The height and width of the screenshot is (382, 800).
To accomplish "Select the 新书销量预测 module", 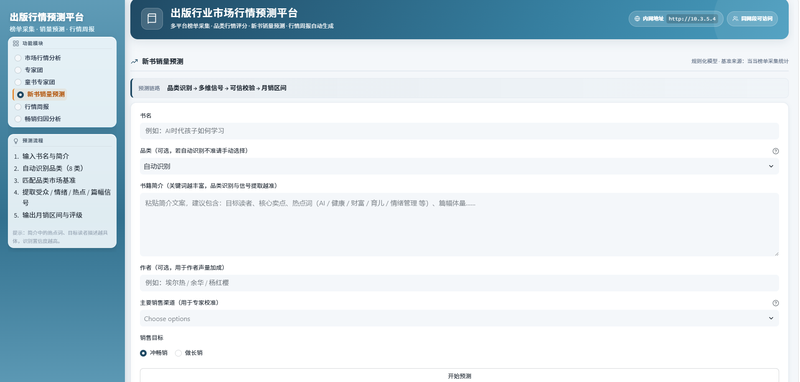I will click(41, 94).
